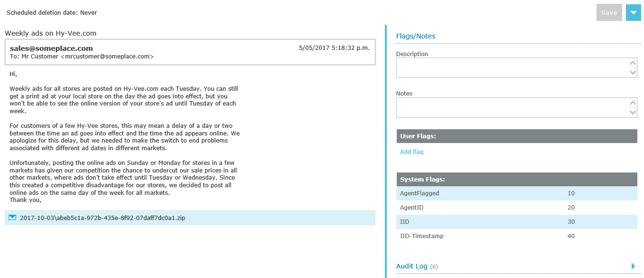Screen dimensions: 644x278
Task: Click the envelope icon beside the zip attachment
Action: click(x=12, y=217)
